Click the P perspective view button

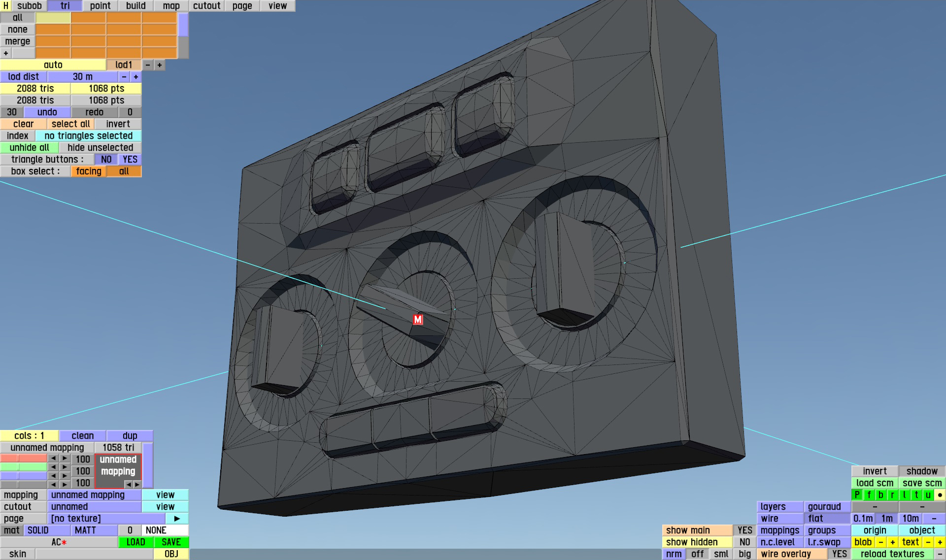(857, 495)
